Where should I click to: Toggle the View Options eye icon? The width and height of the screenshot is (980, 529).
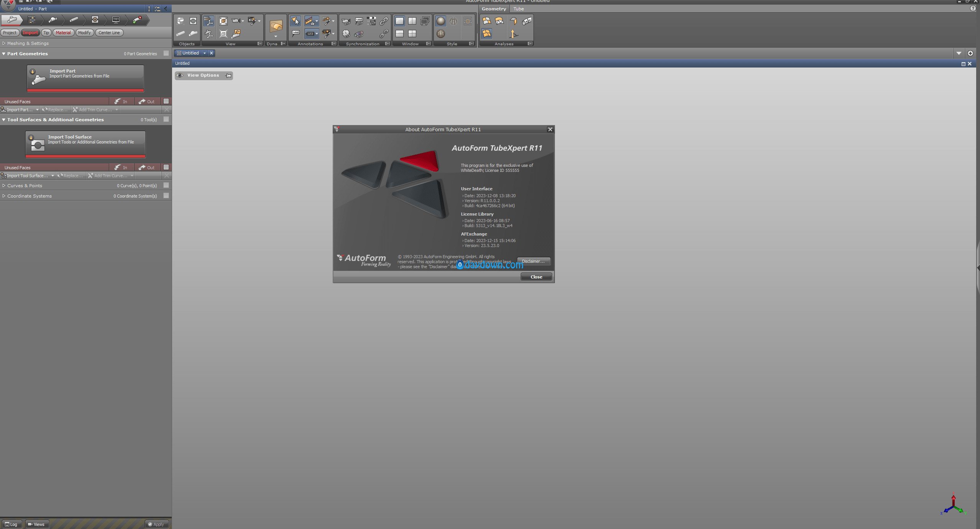tap(180, 75)
